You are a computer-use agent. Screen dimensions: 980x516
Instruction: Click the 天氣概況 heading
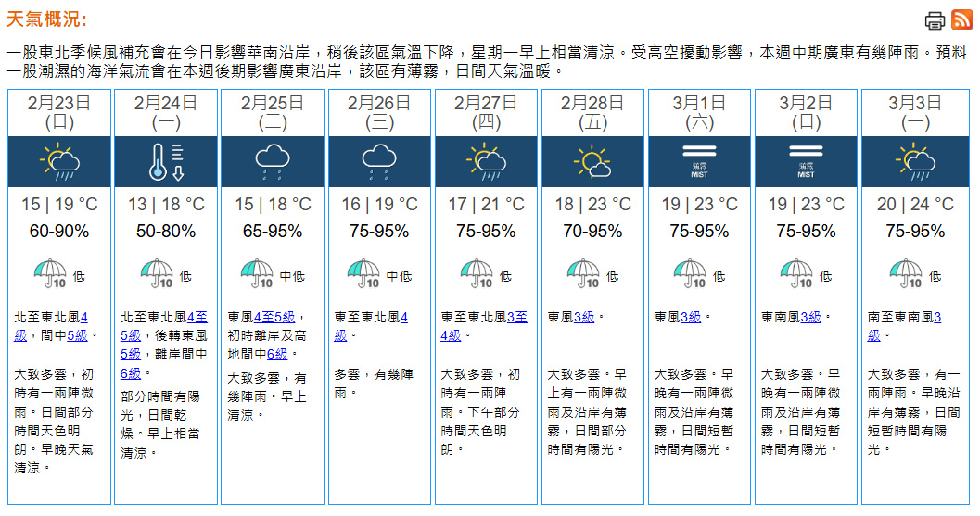[46, 19]
